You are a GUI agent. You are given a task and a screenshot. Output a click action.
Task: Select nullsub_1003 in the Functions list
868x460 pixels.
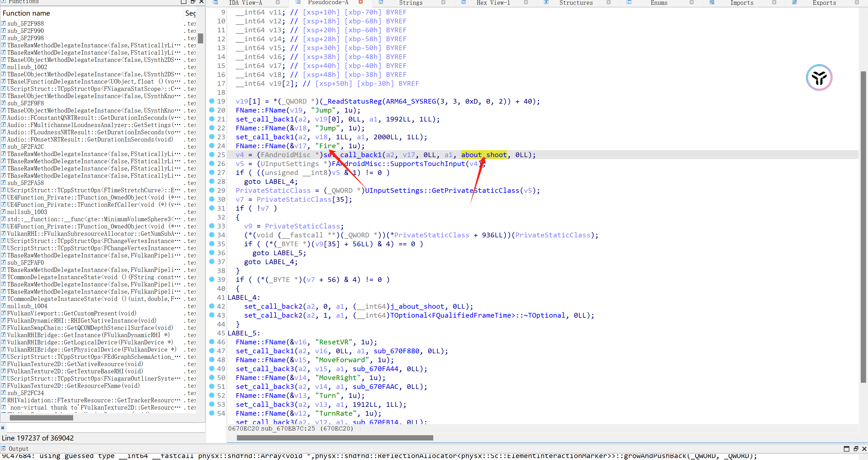(x=27, y=212)
